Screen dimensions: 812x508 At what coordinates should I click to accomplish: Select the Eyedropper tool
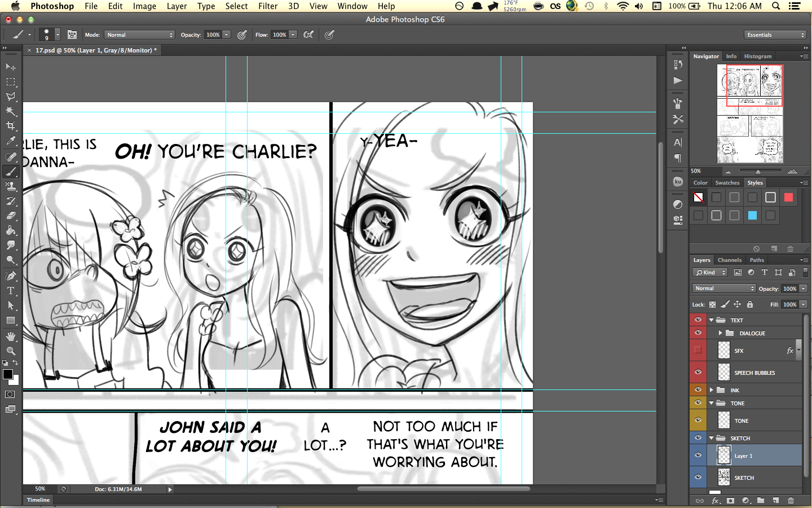click(x=11, y=141)
